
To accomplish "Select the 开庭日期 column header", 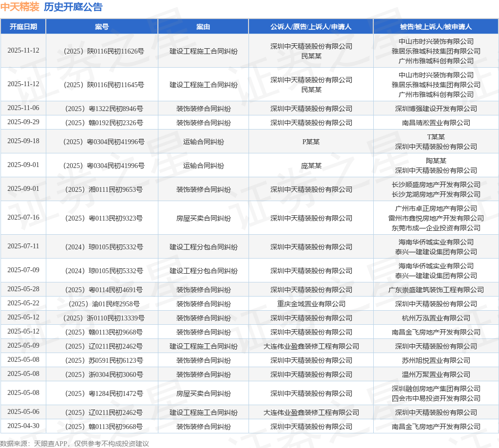I will 23,27.
